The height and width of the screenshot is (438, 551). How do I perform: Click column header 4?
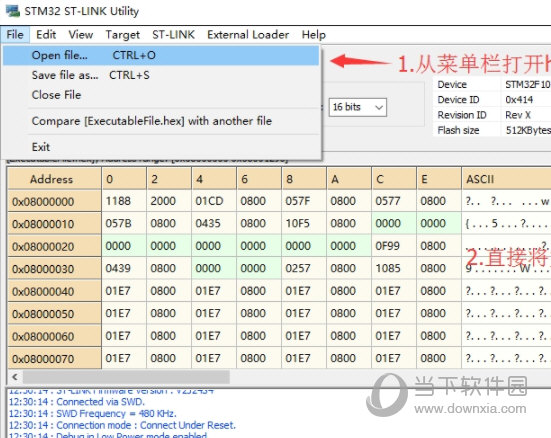214,179
